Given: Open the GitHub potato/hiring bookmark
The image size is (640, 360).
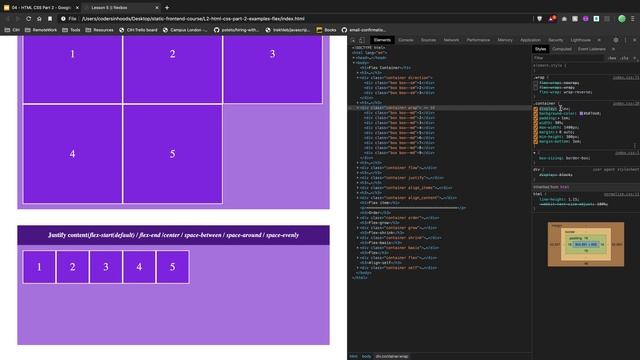Looking at the screenshot, I should pyautogui.click(x=236, y=30).
